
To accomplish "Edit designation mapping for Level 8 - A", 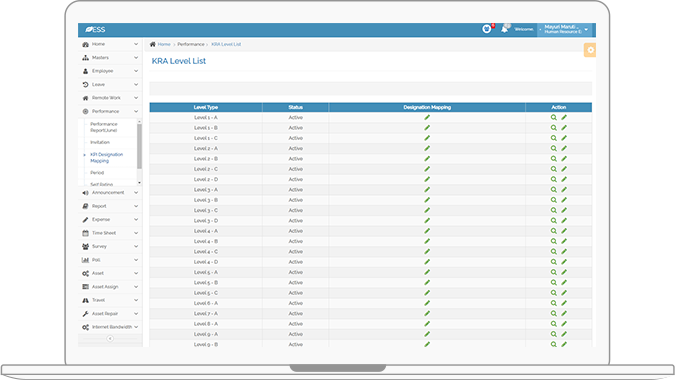I will tap(427, 324).
